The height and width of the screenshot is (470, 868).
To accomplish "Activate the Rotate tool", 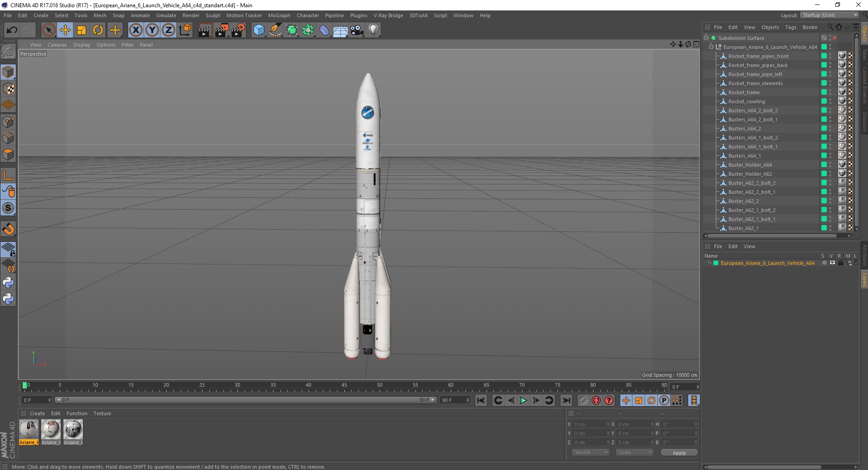I will coord(98,30).
